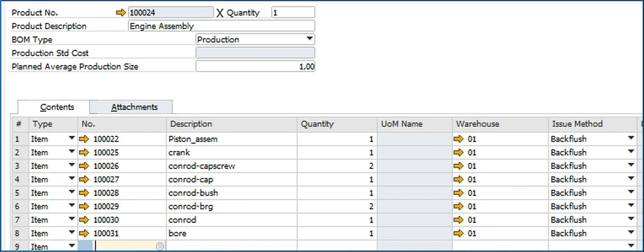
Task: Open link arrow for item 100027
Action: point(84,180)
